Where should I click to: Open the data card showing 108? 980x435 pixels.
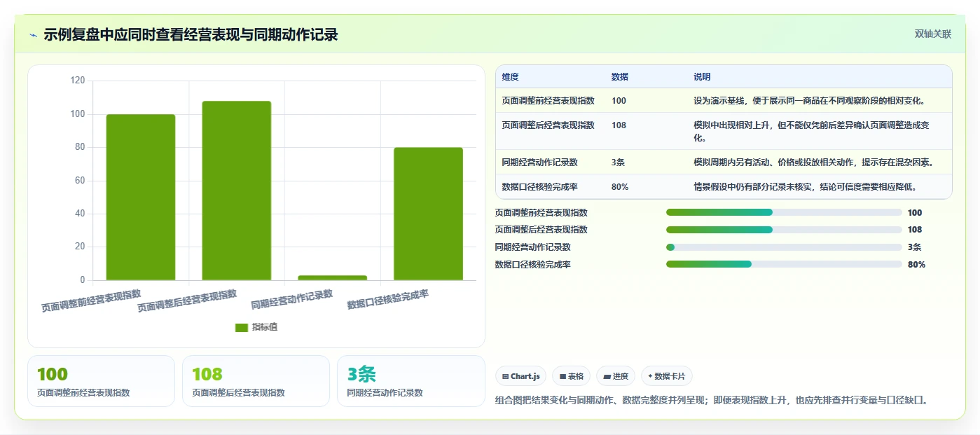coord(256,381)
